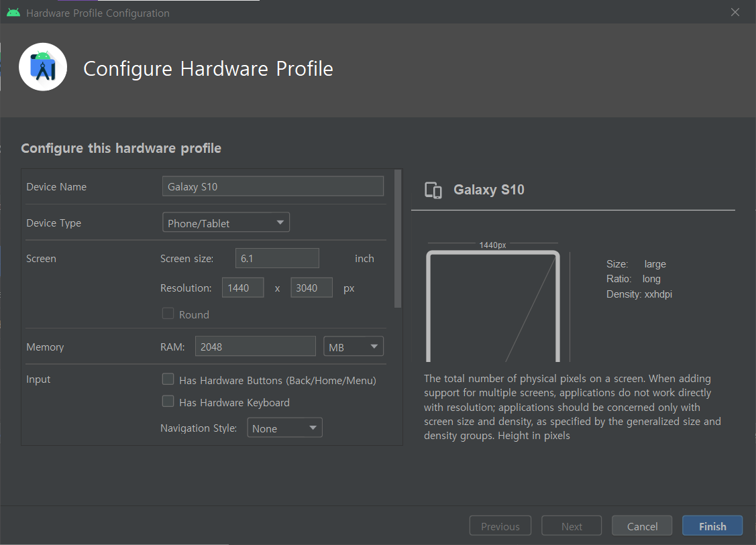Click the 'inch' unit label
This screenshot has height=545, width=756.
click(364, 258)
